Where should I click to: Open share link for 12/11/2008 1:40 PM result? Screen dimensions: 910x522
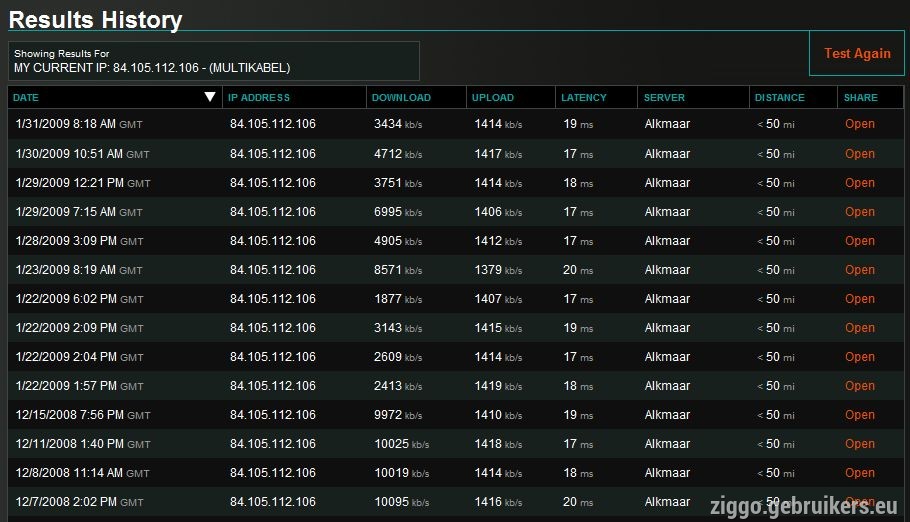click(860, 444)
